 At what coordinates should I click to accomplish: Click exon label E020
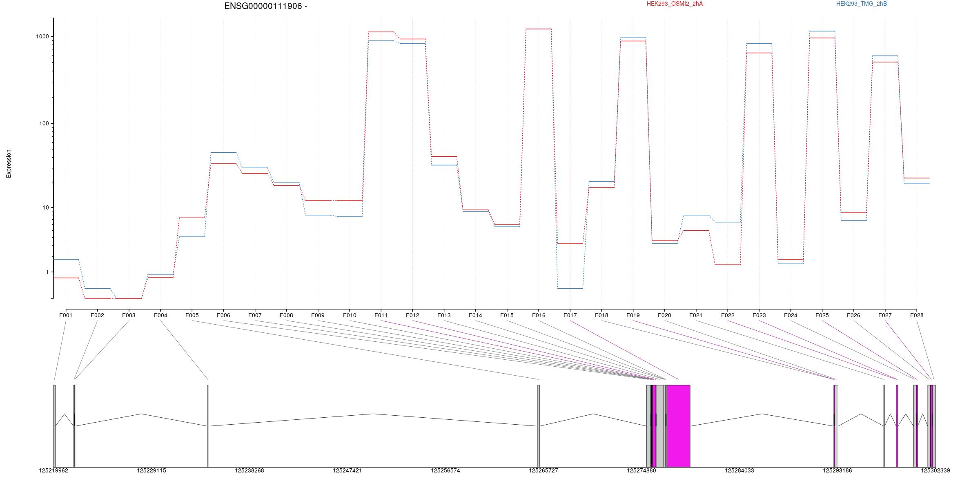coord(664,315)
